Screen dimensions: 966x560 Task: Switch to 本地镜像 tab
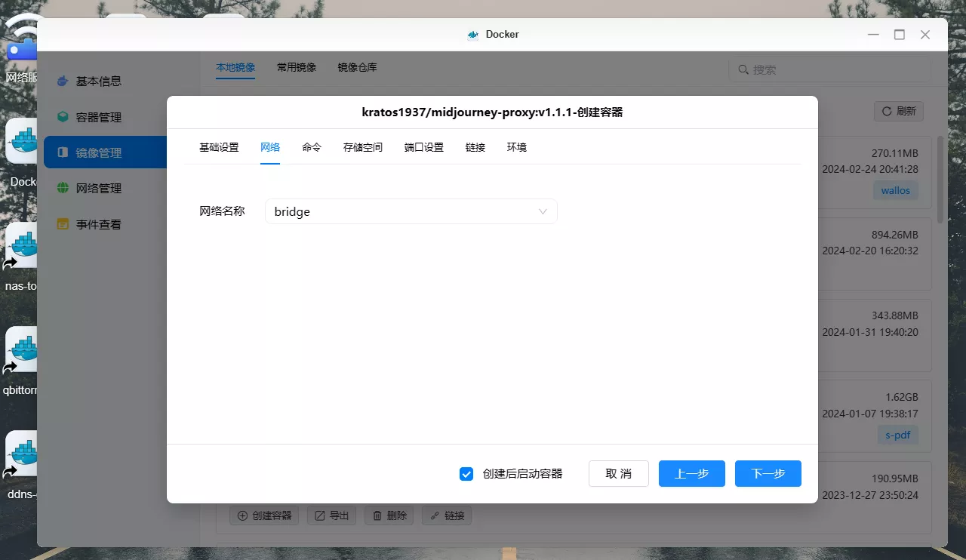[x=235, y=67]
